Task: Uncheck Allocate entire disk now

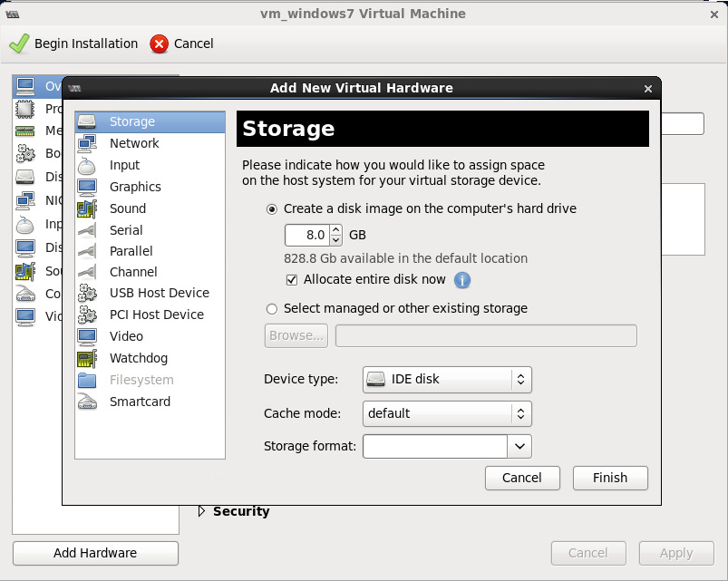Action: point(292,280)
